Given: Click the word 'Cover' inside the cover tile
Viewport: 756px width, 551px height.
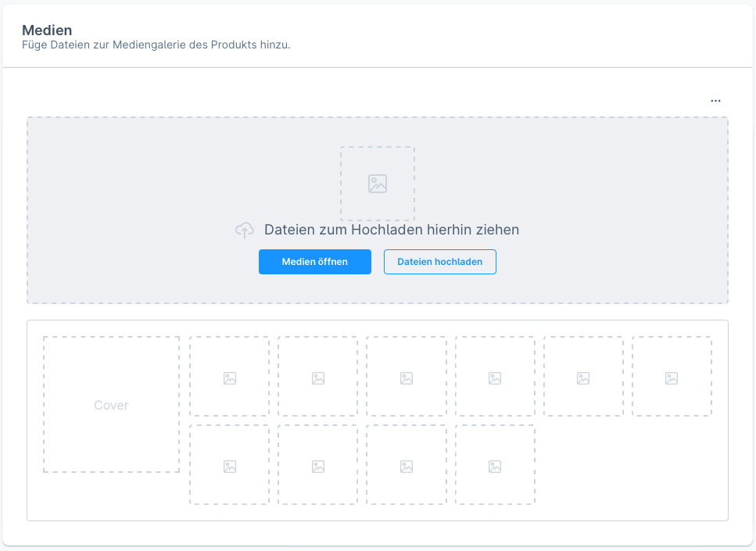Looking at the screenshot, I should coord(111,405).
